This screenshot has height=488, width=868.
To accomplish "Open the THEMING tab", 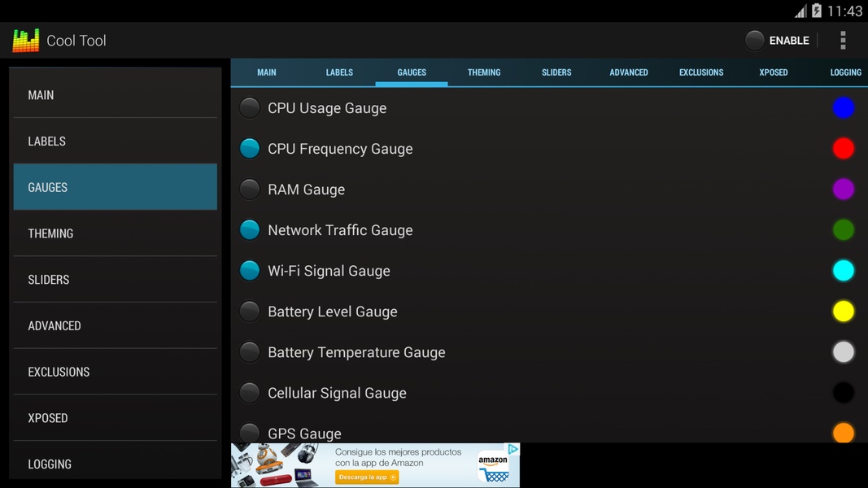I will click(x=484, y=72).
